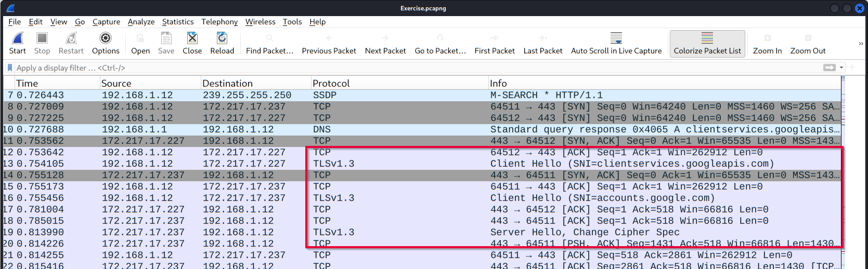Viewport: 868px width, 269px height.
Task: Apply the display filter arrow button
Action: pyautogui.click(x=829, y=68)
